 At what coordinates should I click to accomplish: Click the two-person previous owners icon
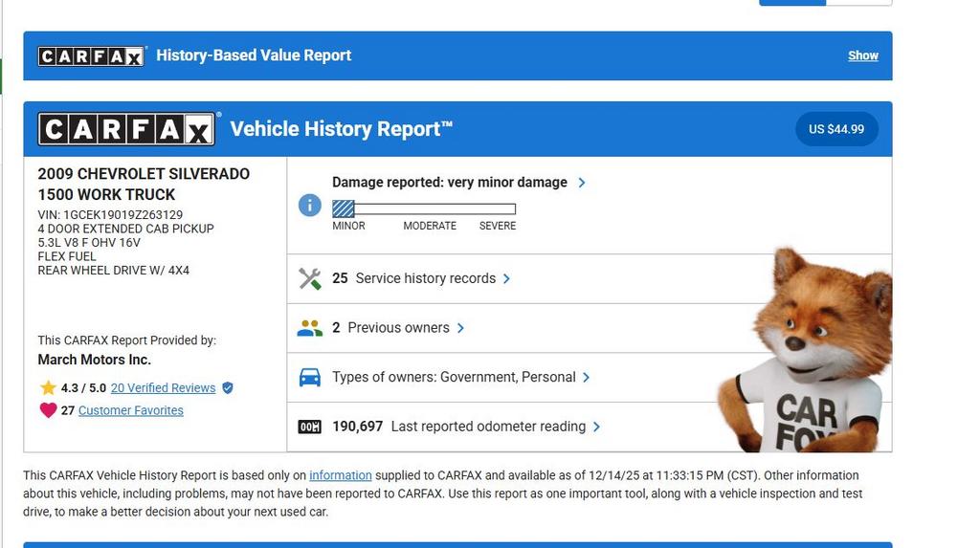309,328
